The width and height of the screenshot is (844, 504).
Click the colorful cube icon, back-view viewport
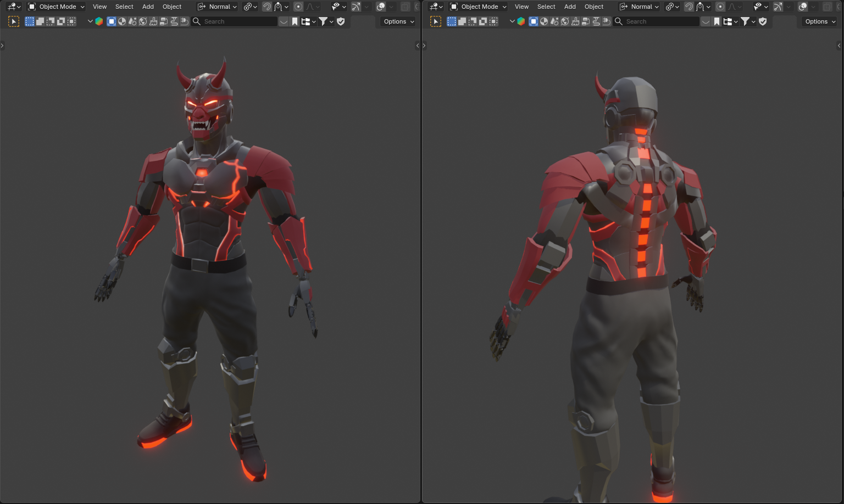tap(521, 21)
